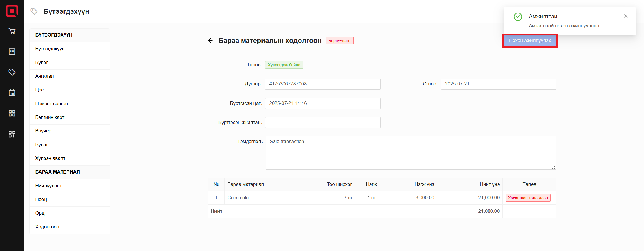Dismiss the Амжилттай success notification
The height and width of the screenshot is (251, 644).
click(625, 16)
